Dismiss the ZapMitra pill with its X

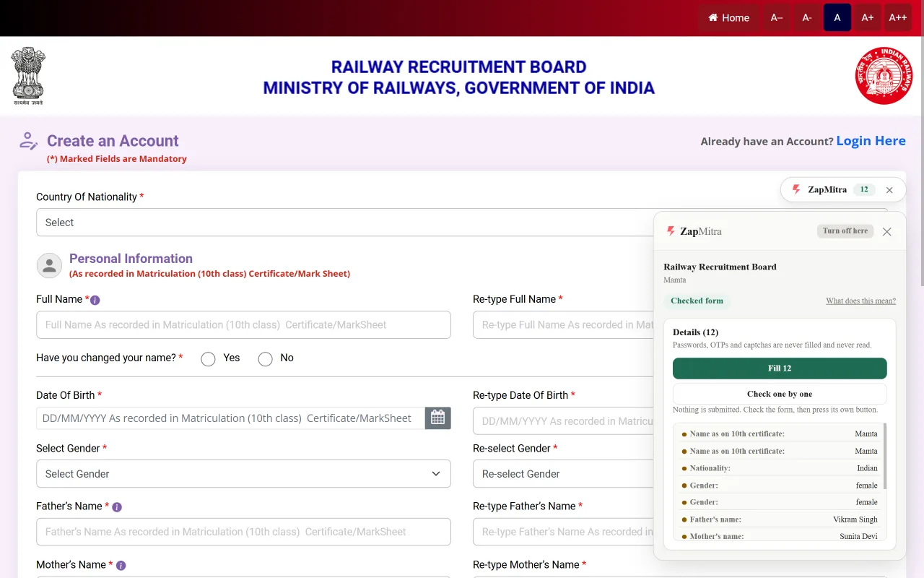(x=889, y=190)
